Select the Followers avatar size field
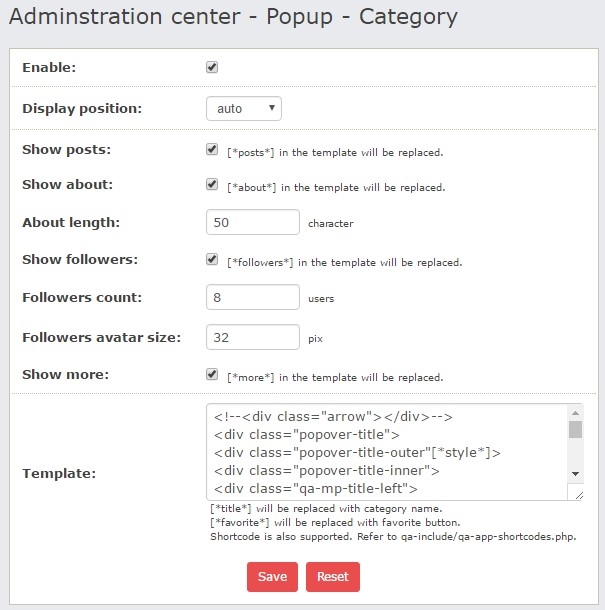The width and height of the screenshot is (605, 610). (252, 337)
